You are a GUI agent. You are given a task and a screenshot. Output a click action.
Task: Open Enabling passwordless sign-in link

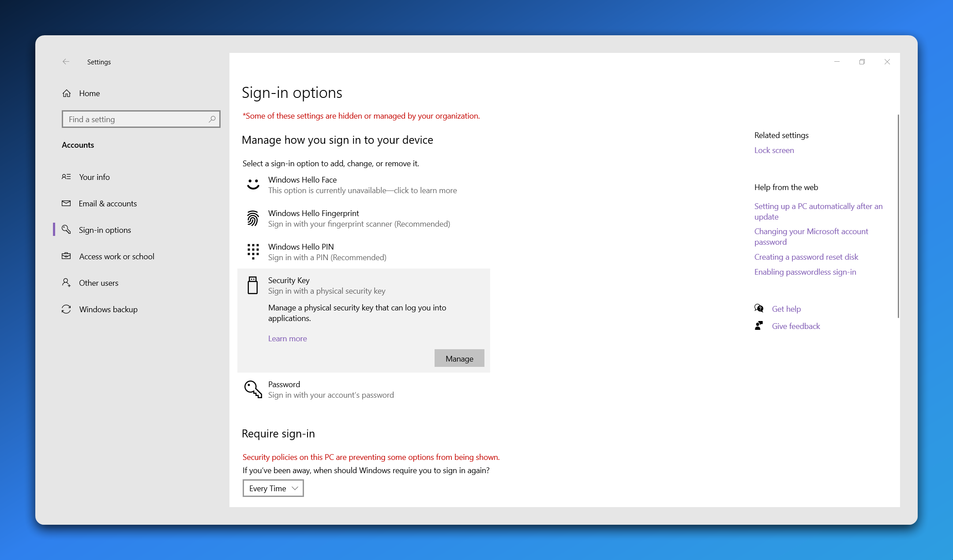pyautogui.click(x=805, y=272)
